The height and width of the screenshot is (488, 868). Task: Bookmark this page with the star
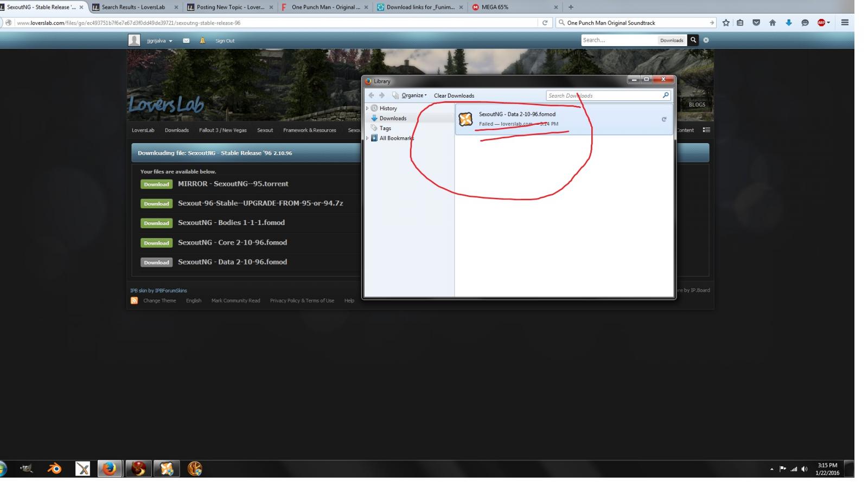point(726,23)
